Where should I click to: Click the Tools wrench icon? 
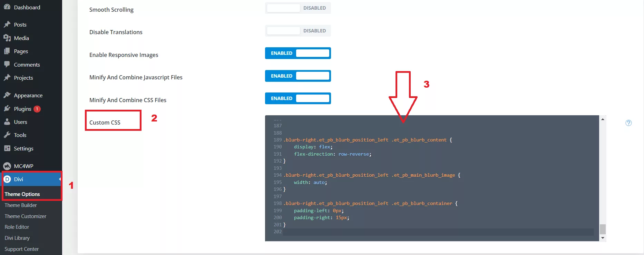pos(7,135)
